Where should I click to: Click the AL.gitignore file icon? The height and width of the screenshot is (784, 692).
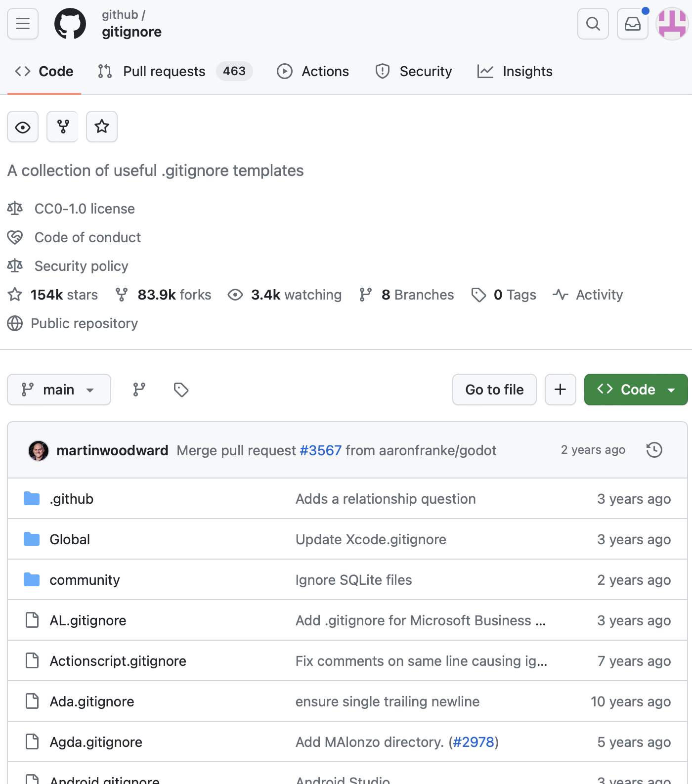[32, 620]
